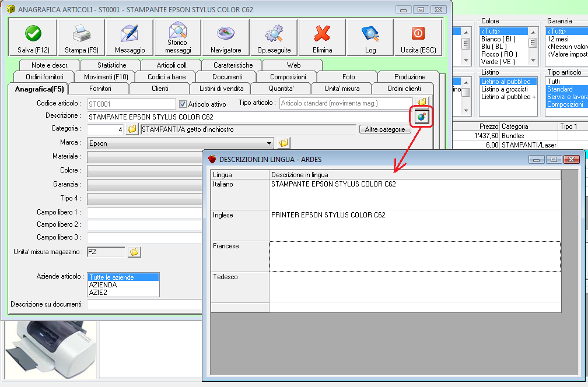Launch the Navigatore compass button
This screenshot has width=588, height=387.
pos(226,38)
